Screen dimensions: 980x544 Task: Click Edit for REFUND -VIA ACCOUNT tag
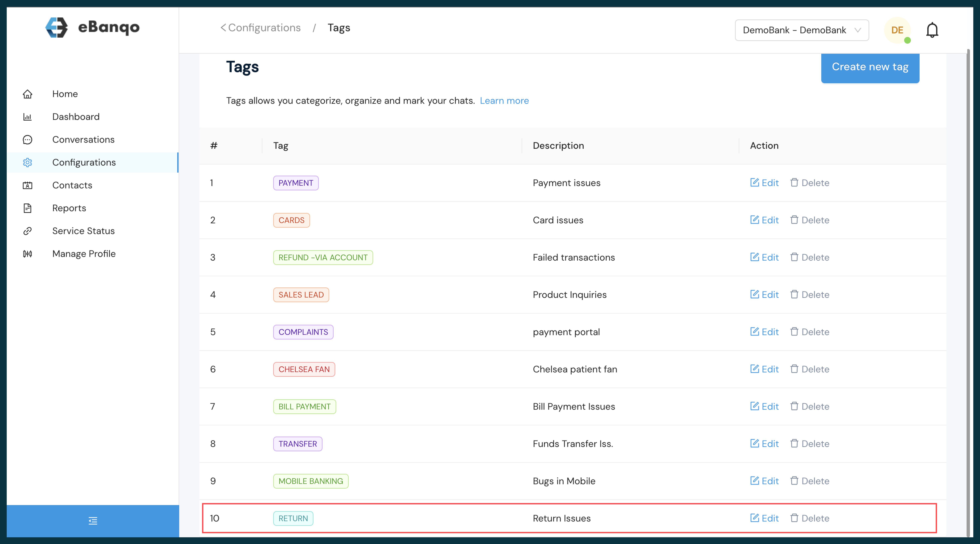[x=764, y=257]
